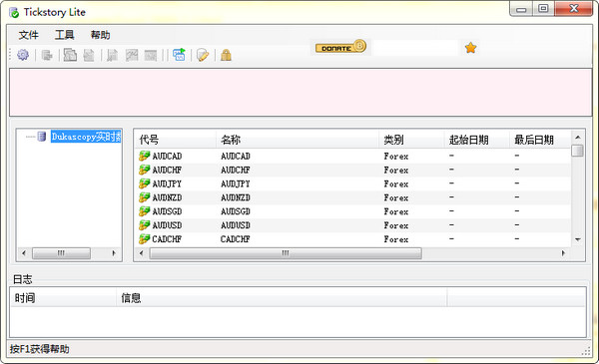Sort by the 最后日期 column header
The width and height of the screenshot is (599, 364).
540,140
